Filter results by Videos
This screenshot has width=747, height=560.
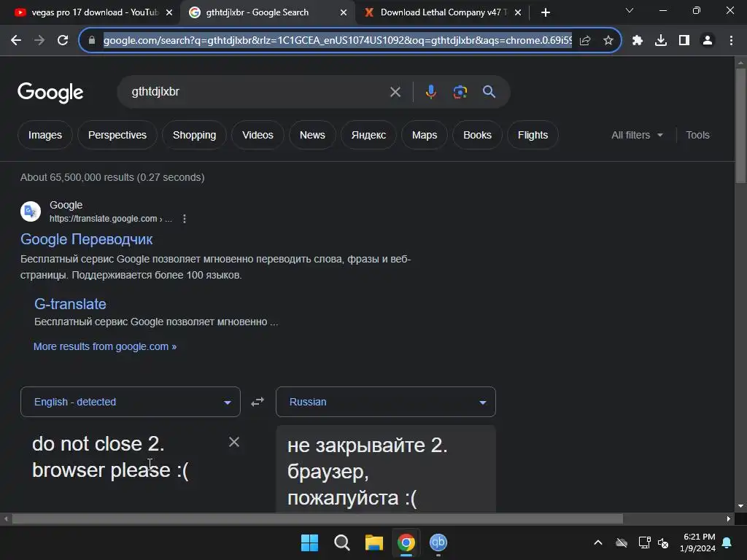coord(258,135)
